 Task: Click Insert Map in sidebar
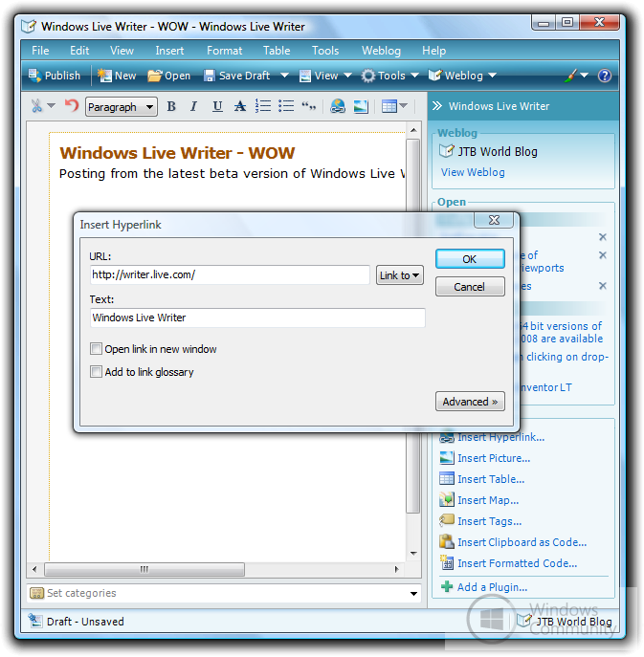(x=487, y=500)
